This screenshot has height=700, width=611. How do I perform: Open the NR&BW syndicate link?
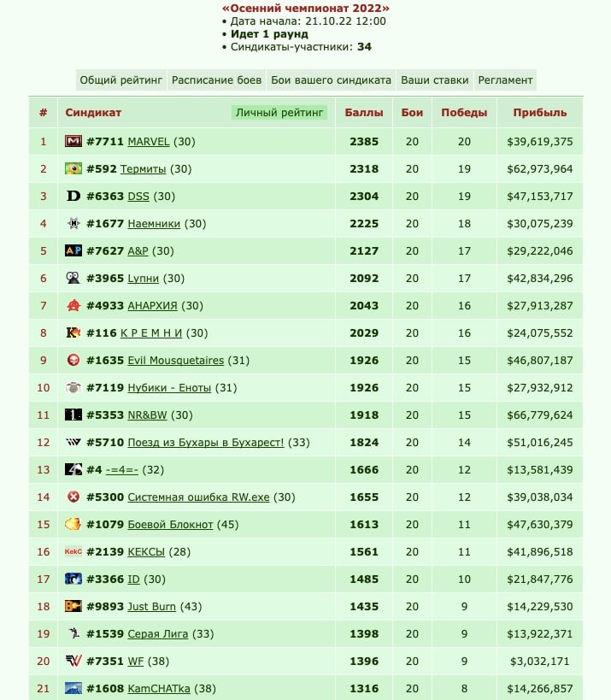pyautogui.click(x=147, y=415)
